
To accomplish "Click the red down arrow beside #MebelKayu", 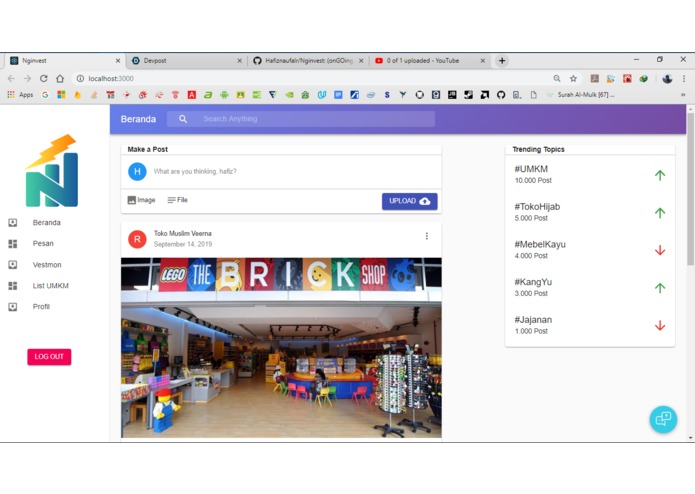I will tap(660, 250).
